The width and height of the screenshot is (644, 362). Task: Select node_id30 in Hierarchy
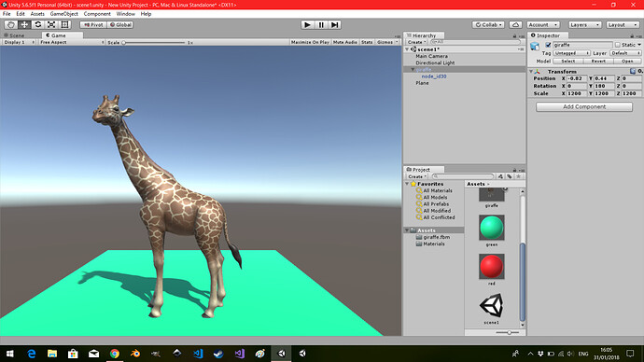434,77
